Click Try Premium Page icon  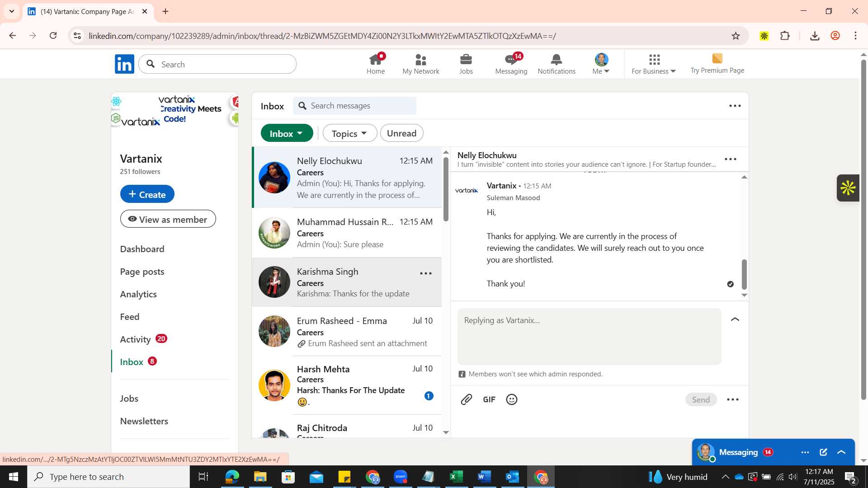717,58
